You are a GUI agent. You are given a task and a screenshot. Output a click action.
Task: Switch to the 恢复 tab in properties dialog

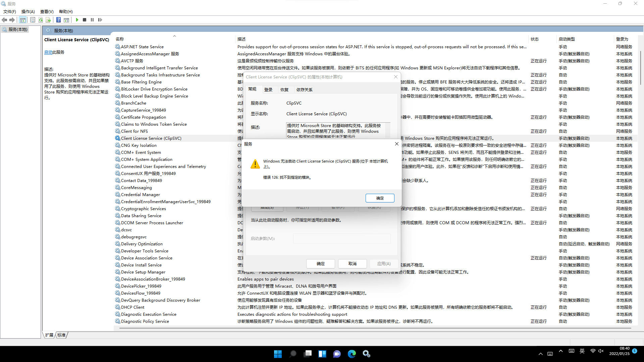[284, 90]
